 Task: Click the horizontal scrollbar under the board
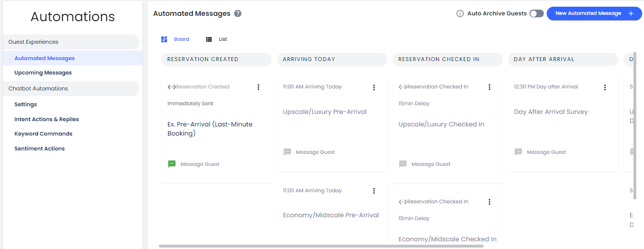click(x=321, y=246)
